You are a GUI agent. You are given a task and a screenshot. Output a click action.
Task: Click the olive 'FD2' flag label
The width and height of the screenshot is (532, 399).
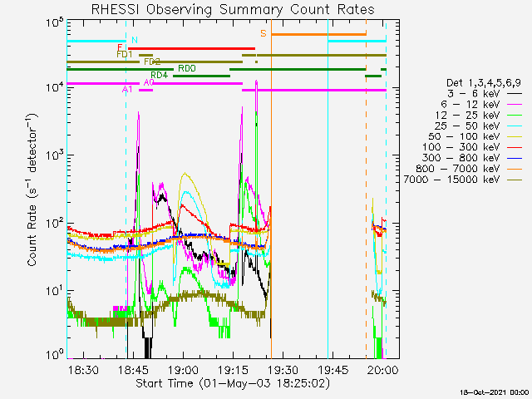tap(152, 62)
